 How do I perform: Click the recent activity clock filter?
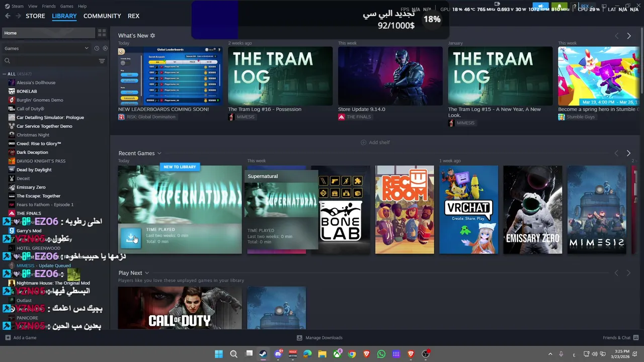[x=96, y=48]
